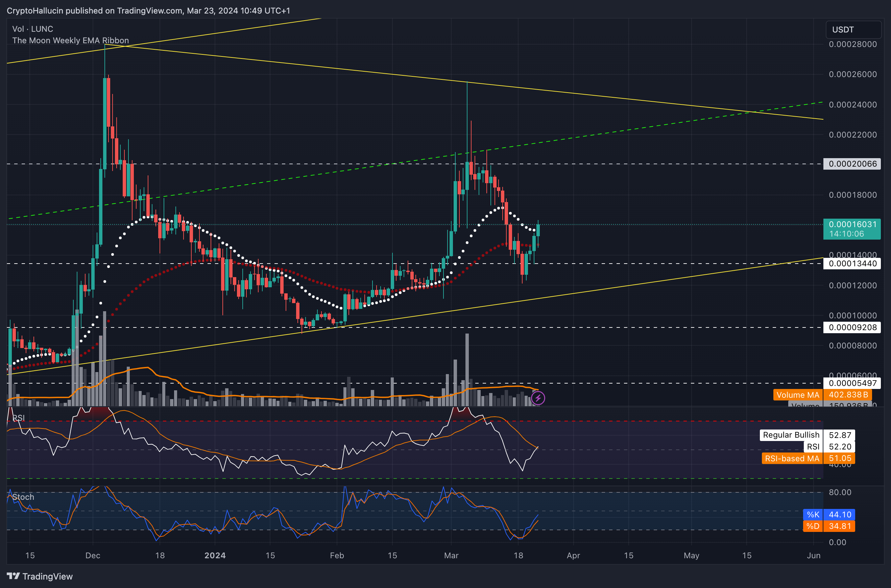Click The Moon Weekly EMA Ribbon label

click(x=71, y=40)
